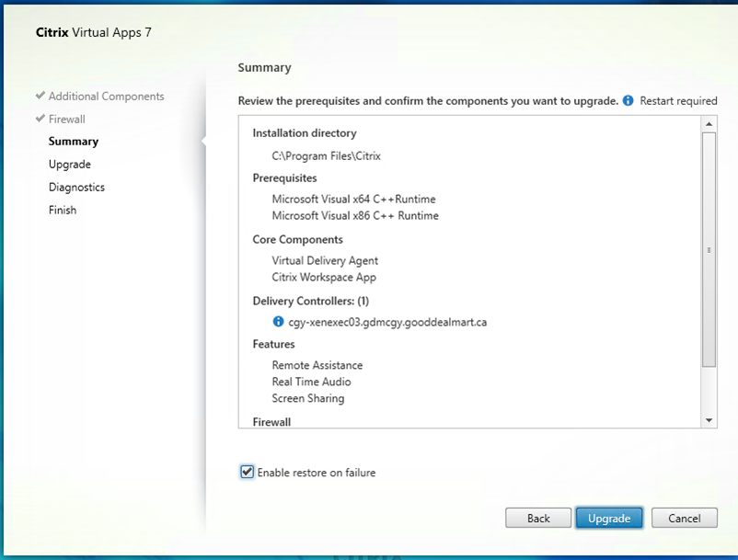Click the summary list scroll up arrow
Viewport: 738px width, 560px height.
pyautogui.click(x=709, y=124)
